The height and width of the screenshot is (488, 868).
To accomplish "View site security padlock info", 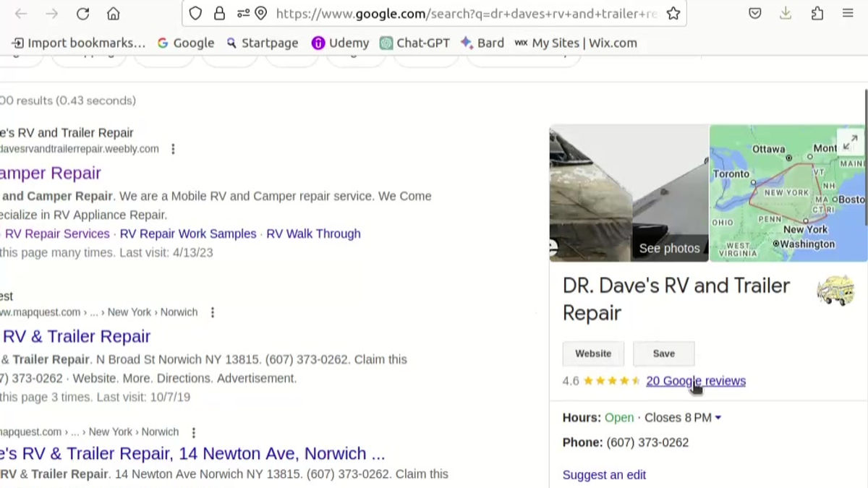I will (x=219, y=14).
